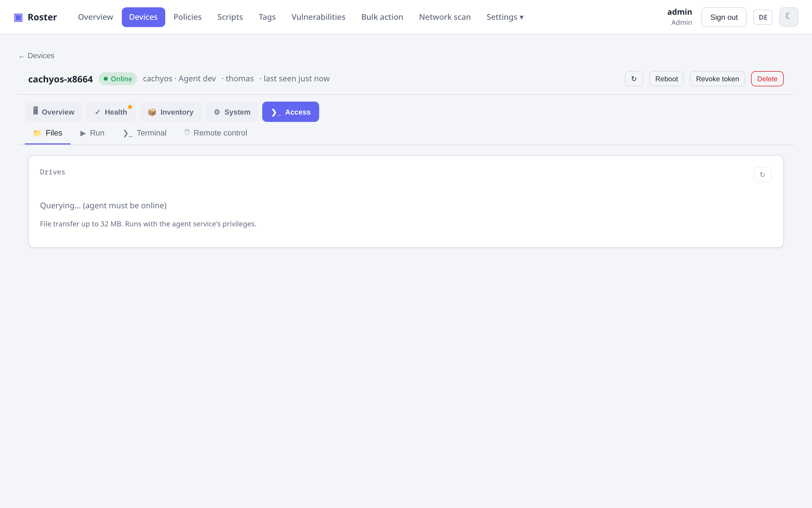812x508 pixels.
Task: Switch to the Health tab
Action: click(x=111, y=112)
